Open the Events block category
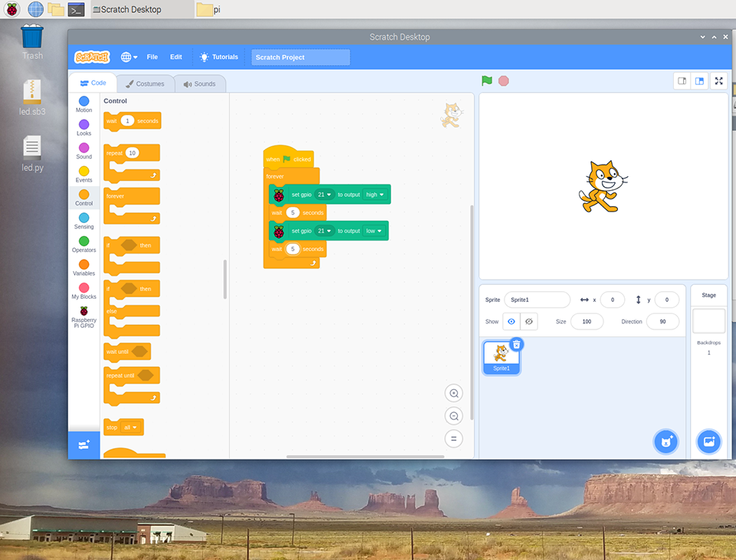 [84, 175]
